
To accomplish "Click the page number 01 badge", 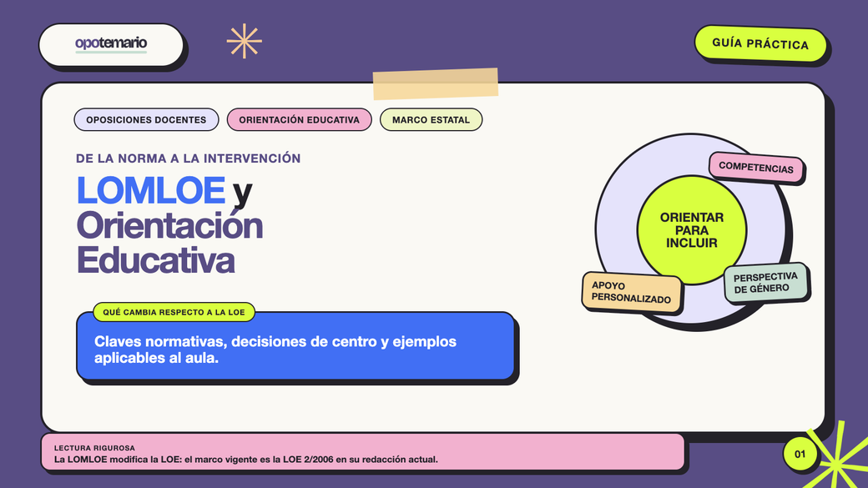I will coord(800,455).
